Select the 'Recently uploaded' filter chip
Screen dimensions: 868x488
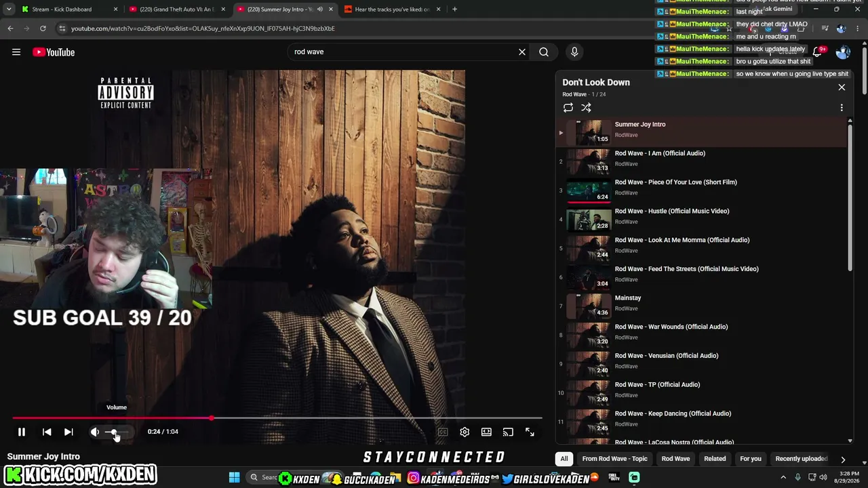click(x=801, y=459)
